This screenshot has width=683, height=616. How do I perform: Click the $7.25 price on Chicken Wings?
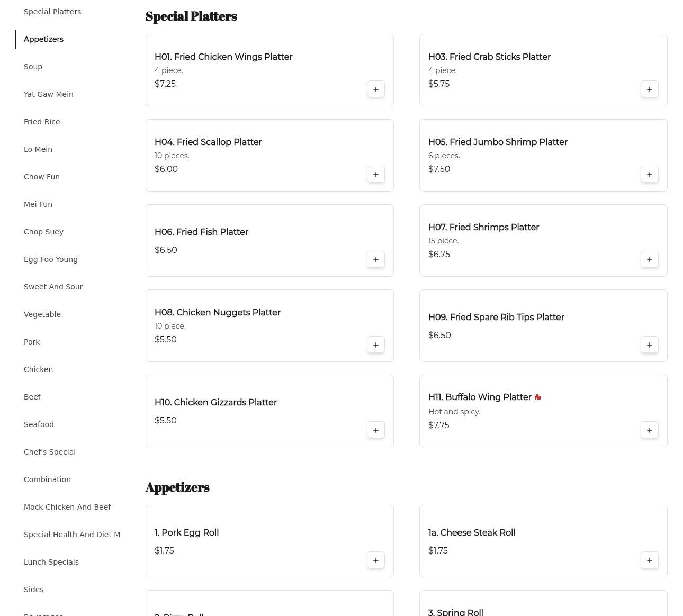165,84
